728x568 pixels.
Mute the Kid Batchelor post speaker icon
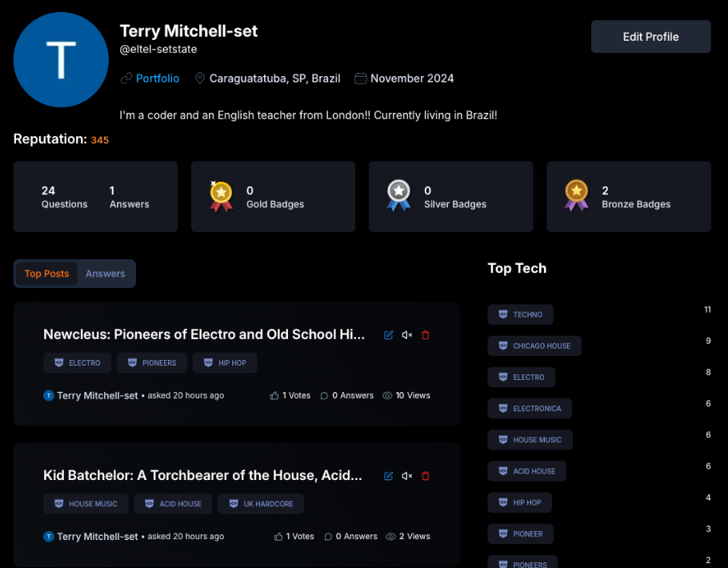point(406,475)
